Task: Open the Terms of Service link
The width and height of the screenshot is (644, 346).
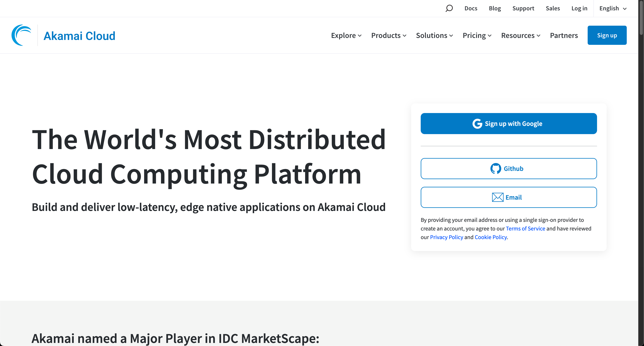Action: [x=525, y=229]
